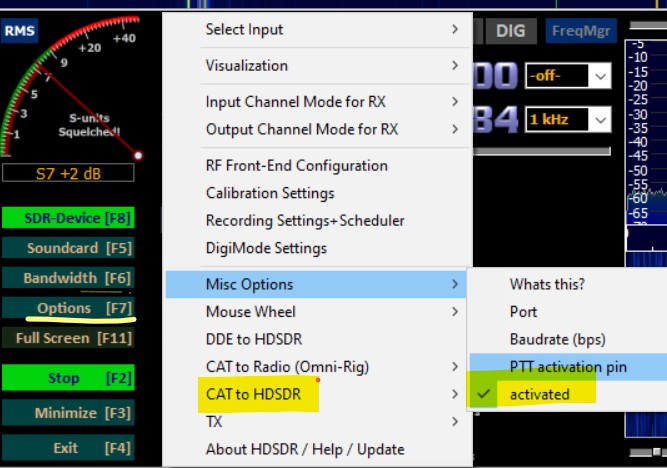
Task: Open the TX submenu
Action: [319, 422]
